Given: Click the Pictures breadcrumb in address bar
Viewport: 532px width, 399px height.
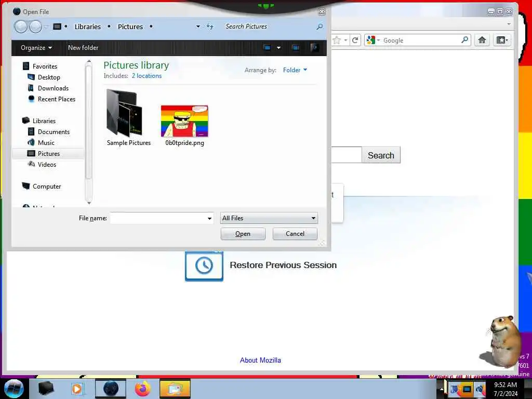Looking at the screenshot, I should (130, 26).
